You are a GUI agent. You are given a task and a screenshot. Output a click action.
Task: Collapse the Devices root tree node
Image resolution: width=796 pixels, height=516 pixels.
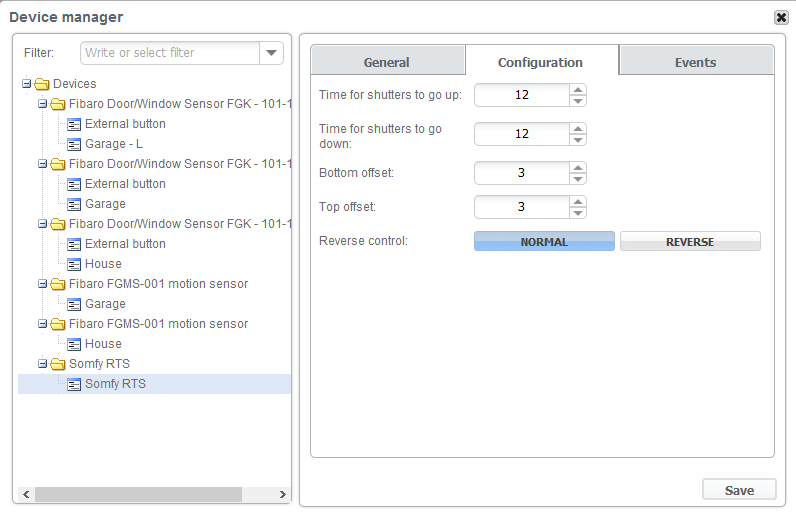(x=27, y=84)
